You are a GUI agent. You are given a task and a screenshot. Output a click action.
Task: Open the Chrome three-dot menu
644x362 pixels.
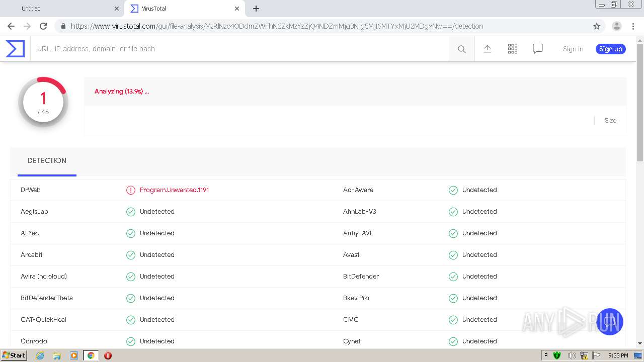633,26
